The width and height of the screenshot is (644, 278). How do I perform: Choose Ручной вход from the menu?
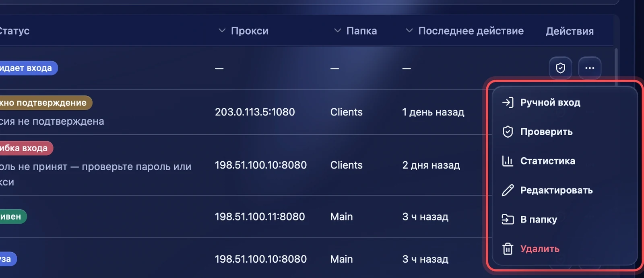pos(565,102)
